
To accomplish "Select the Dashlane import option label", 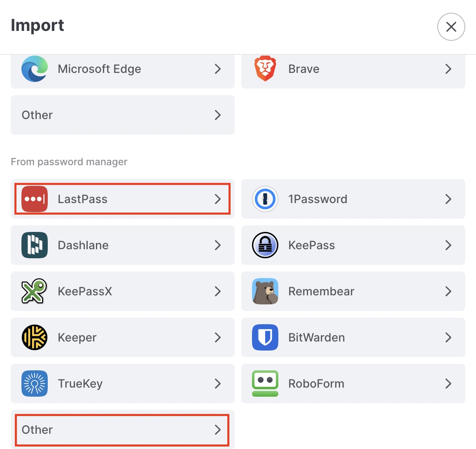I will (x=83, y=245).
